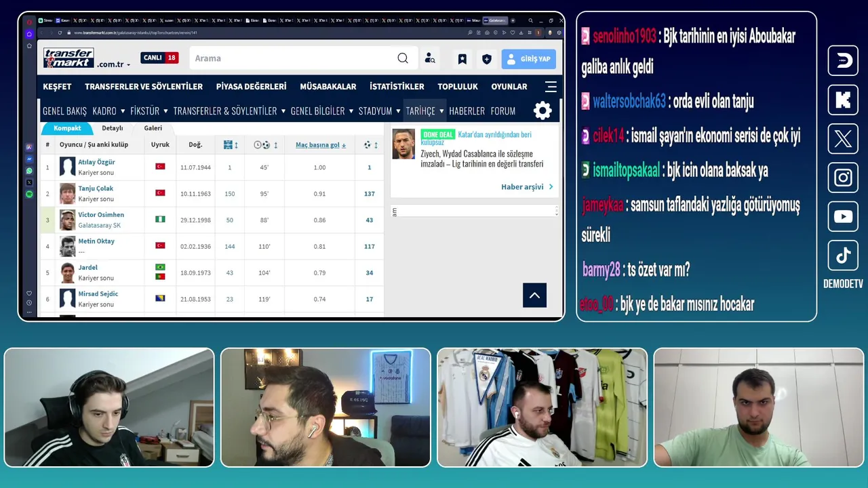Click the magnifier search icon
The image size is (868, 488).
pyautogui.click(x=403, y=58)
